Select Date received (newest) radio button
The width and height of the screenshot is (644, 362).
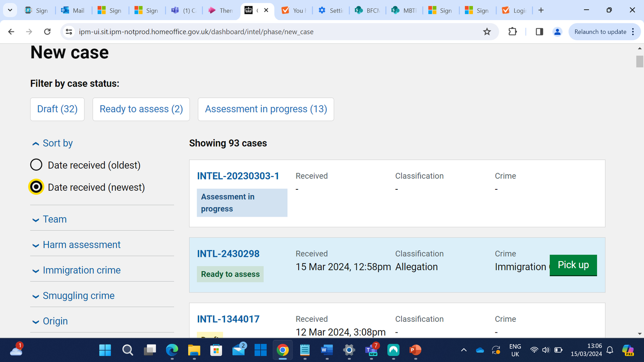pos(36,187)
